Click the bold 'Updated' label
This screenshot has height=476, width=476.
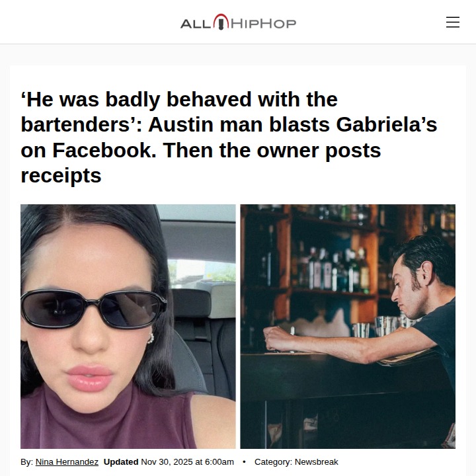[x=121, y=461]
